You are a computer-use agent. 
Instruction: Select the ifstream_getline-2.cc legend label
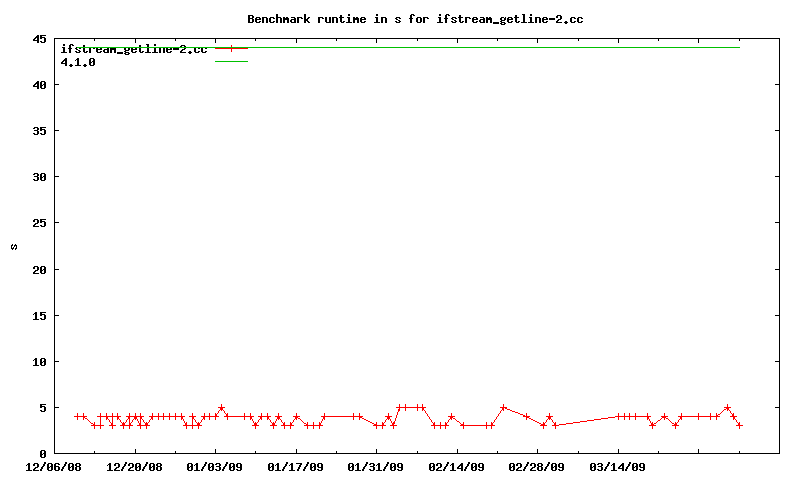coord(134,48)
